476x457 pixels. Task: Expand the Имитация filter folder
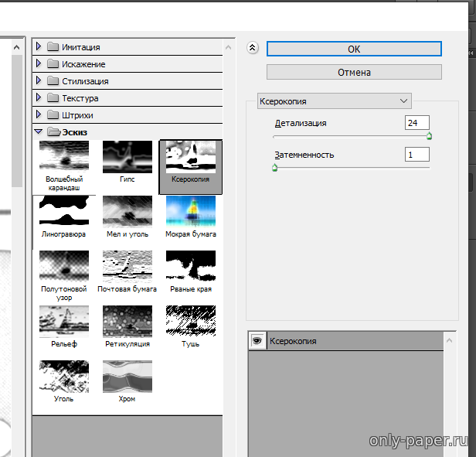coord(39,47)
